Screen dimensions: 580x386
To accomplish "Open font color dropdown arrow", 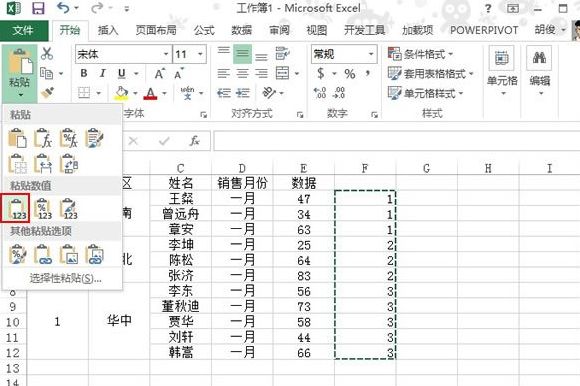I will click(x=164, y=93).
